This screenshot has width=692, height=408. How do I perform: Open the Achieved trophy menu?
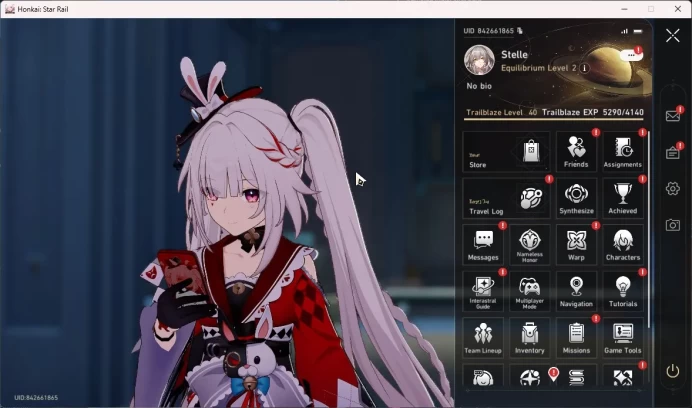[623, 198]
